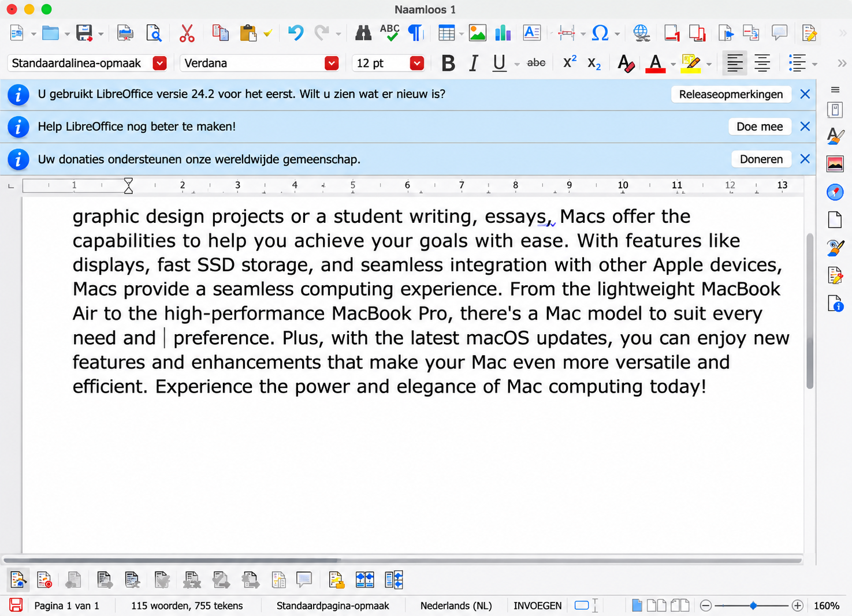Apply red font color swatch

(655, 63)
